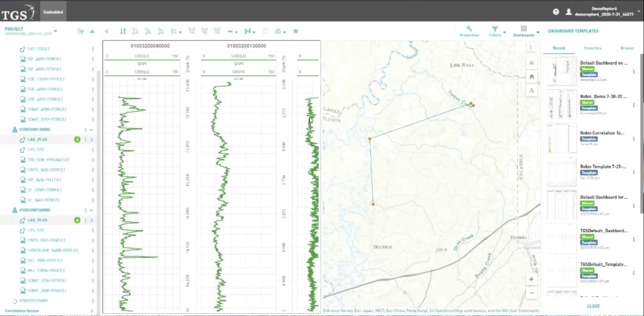Open the user account profile icon
The width and height of the screenshot is (644, 316).
[569, 12]
